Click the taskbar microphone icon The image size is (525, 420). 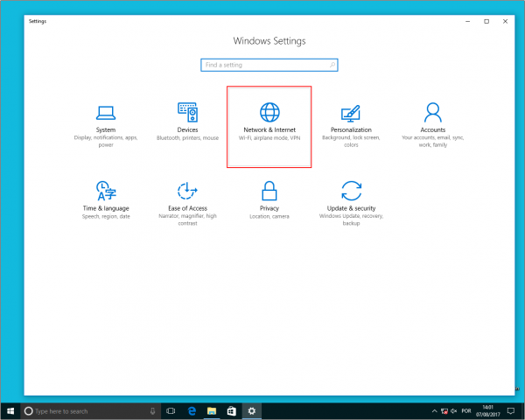tap(152, 411)
